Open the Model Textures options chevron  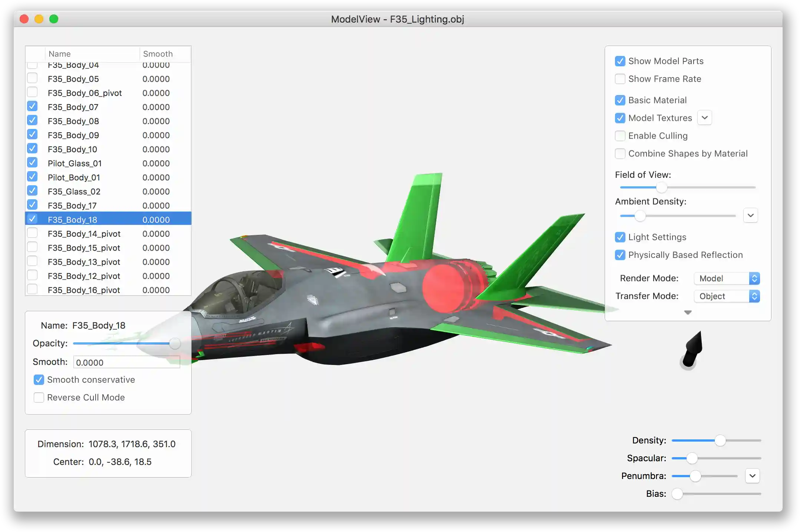coord(704,118)
